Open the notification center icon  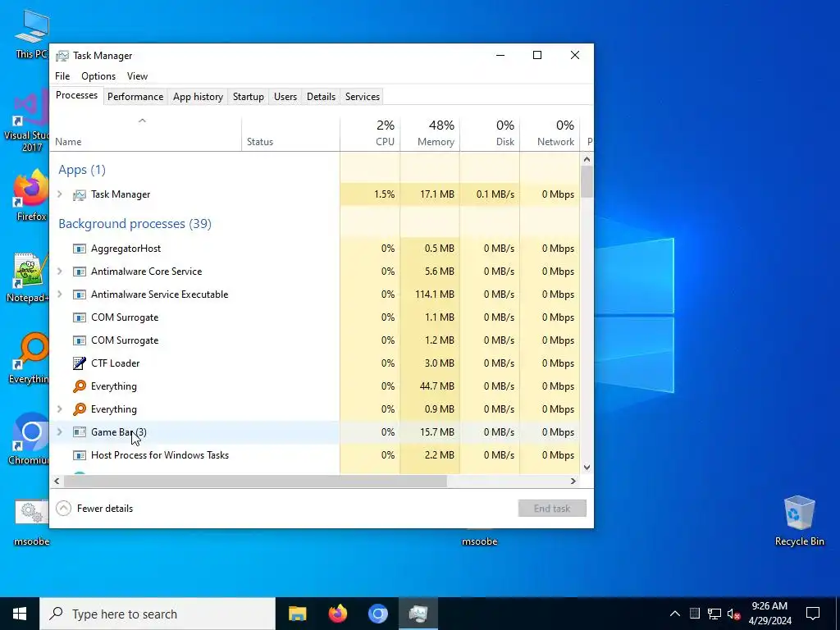[x=813, y=614]
